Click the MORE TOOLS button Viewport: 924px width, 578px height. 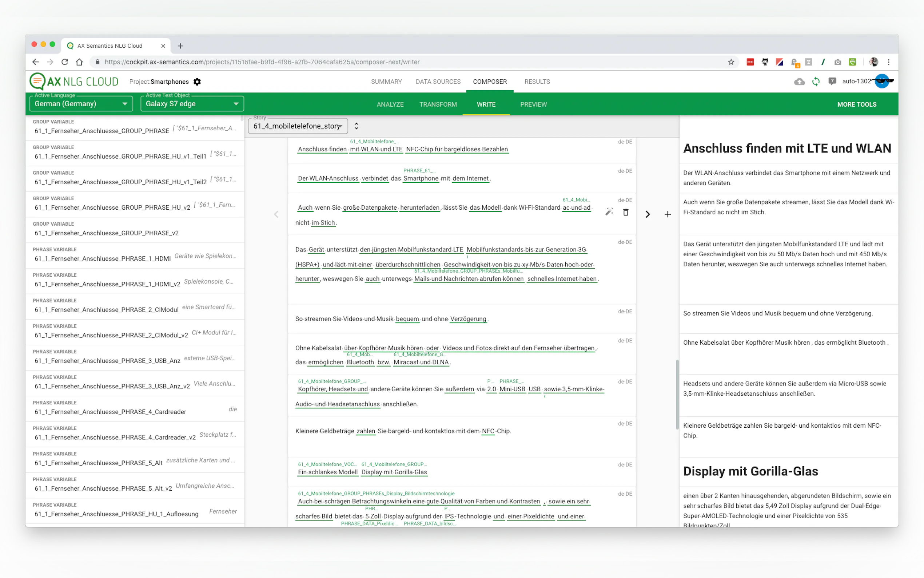pyautogui.click(x=856, y=104)
